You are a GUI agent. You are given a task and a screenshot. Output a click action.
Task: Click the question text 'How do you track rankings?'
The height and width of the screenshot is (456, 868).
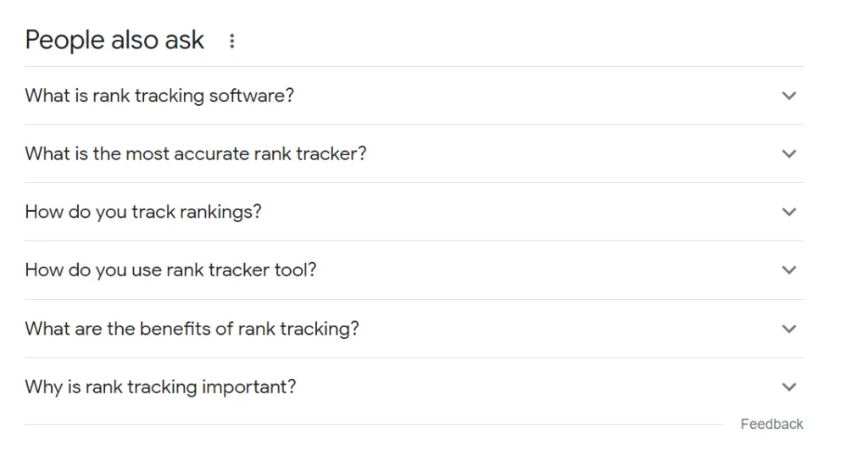143,212
